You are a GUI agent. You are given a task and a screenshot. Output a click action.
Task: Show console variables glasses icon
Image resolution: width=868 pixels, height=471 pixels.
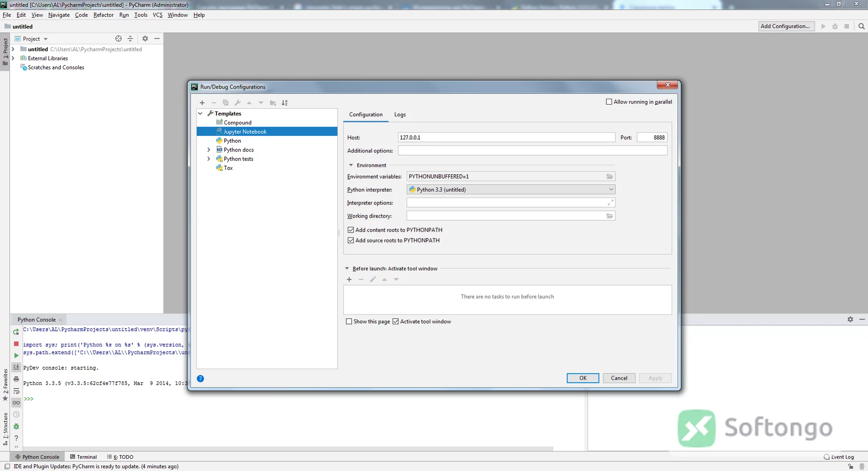[16, 403]
